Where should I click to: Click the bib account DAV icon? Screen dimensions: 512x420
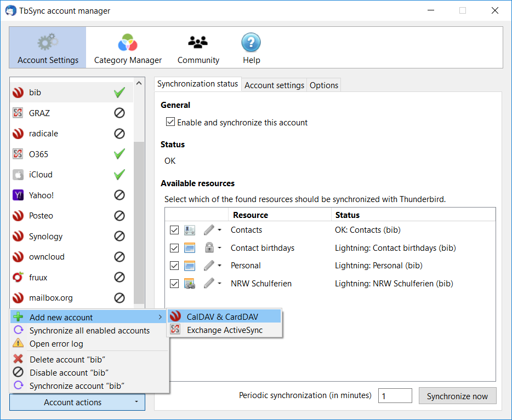[x=18, y=93]
